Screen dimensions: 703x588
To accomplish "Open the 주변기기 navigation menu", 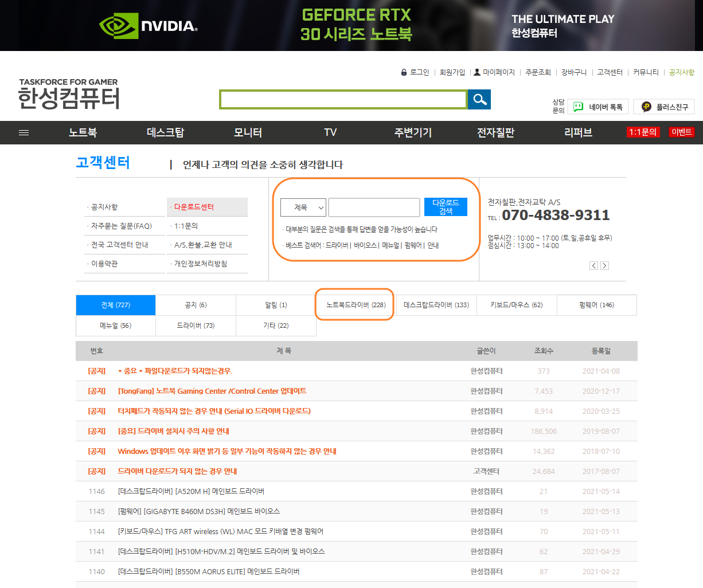I will pos(413,132).
